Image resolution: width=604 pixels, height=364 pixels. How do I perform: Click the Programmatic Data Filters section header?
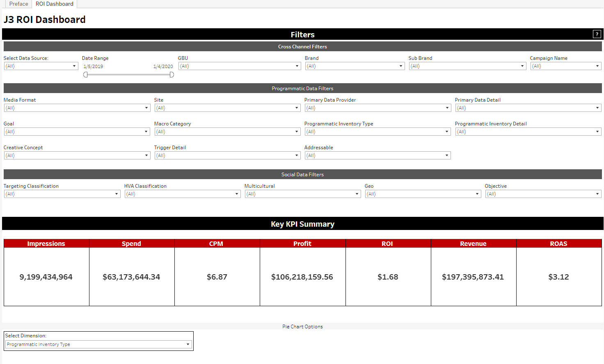302,89
